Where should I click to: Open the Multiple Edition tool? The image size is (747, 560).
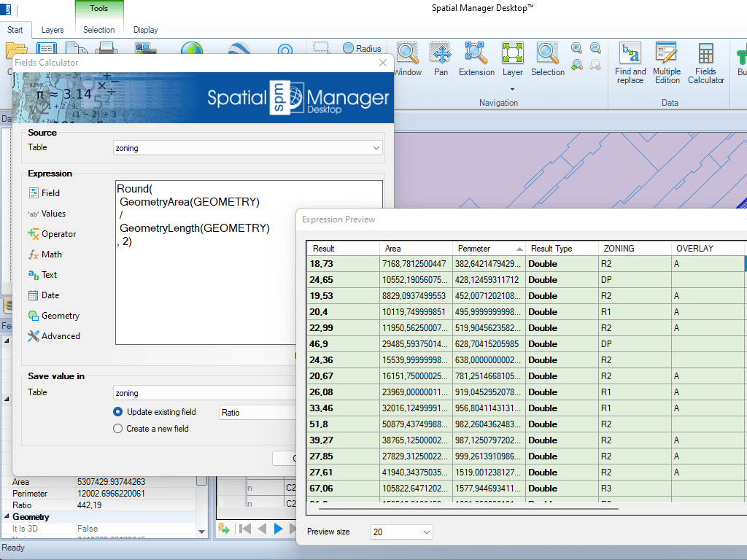pos(667,63)
